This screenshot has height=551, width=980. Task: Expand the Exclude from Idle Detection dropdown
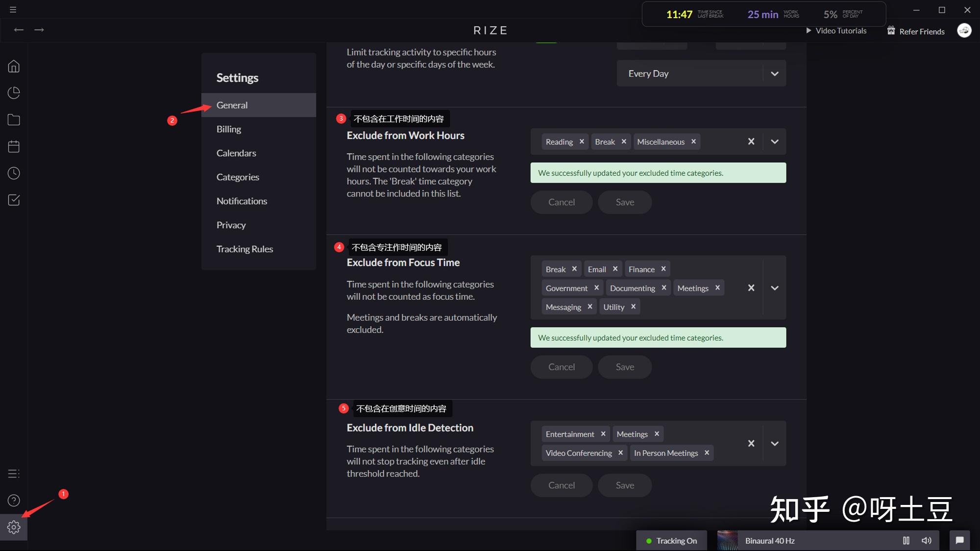(x=774, y=444)
